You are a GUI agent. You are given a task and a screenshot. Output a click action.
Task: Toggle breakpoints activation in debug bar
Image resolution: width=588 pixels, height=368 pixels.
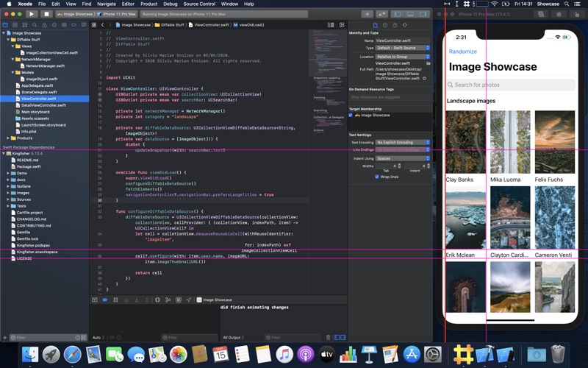point(105,300)
